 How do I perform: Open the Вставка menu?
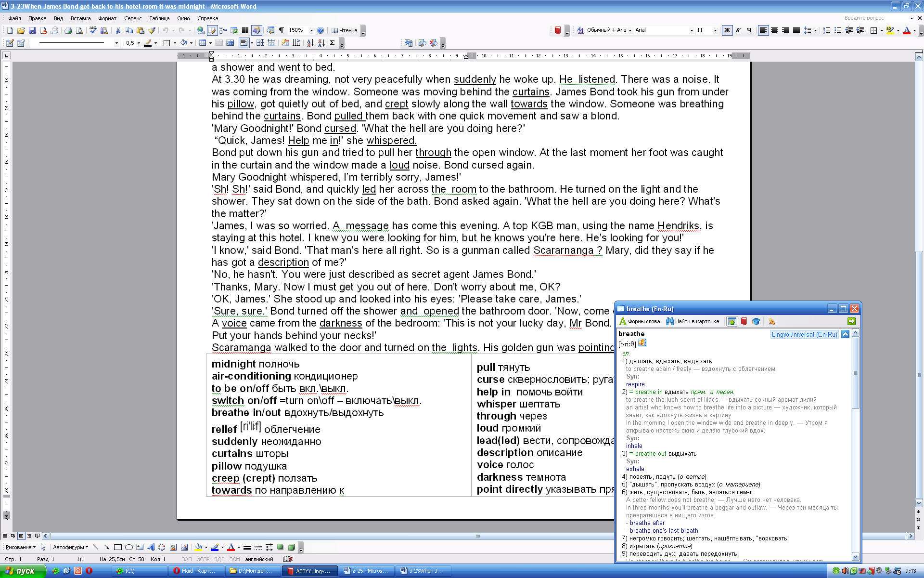80,18
